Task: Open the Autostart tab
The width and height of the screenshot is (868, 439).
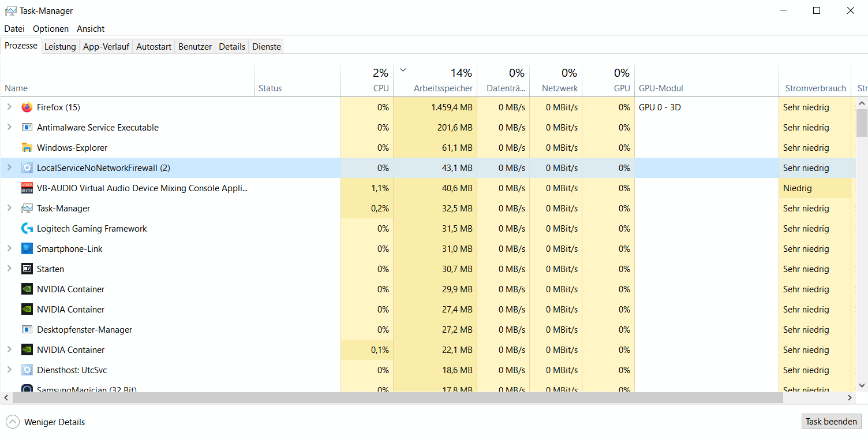Action: pos(154,47)
